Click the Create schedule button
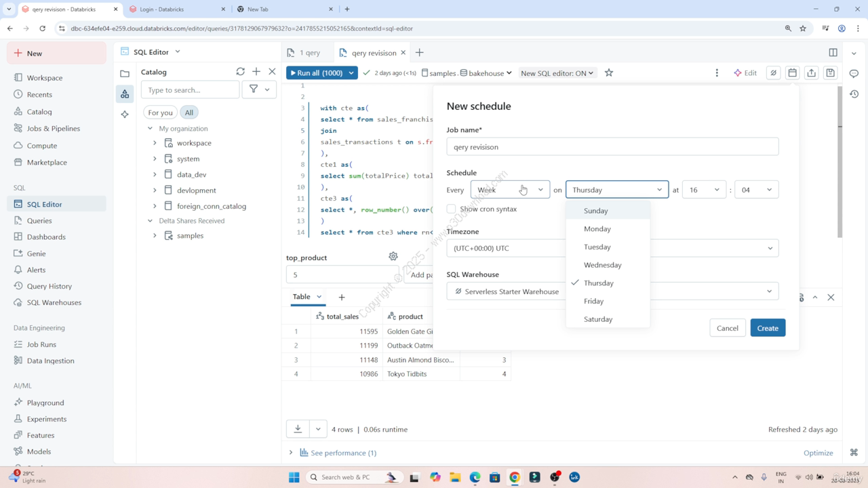The width and height of the screenshot is (868, 488). pos(768,328)
